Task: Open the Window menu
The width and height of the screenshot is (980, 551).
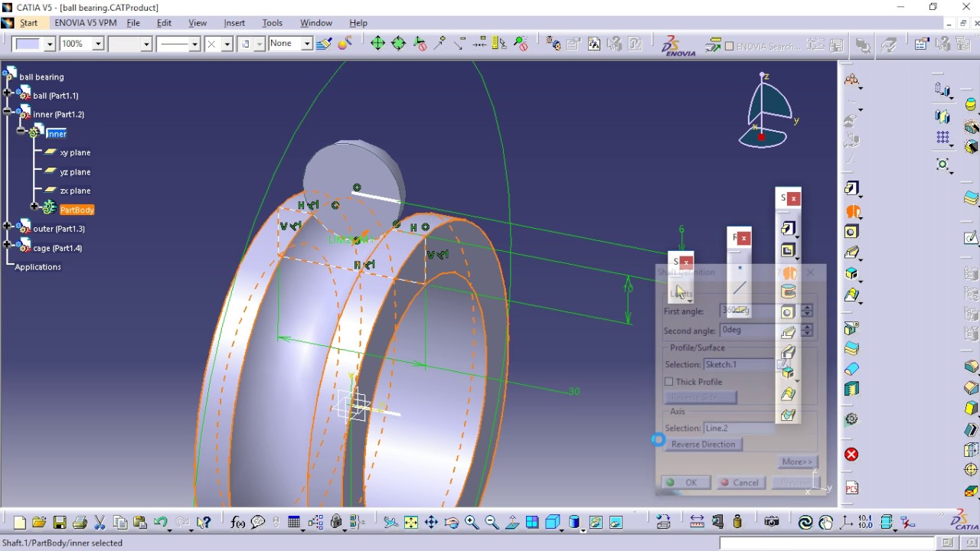Action: [316, 23]
